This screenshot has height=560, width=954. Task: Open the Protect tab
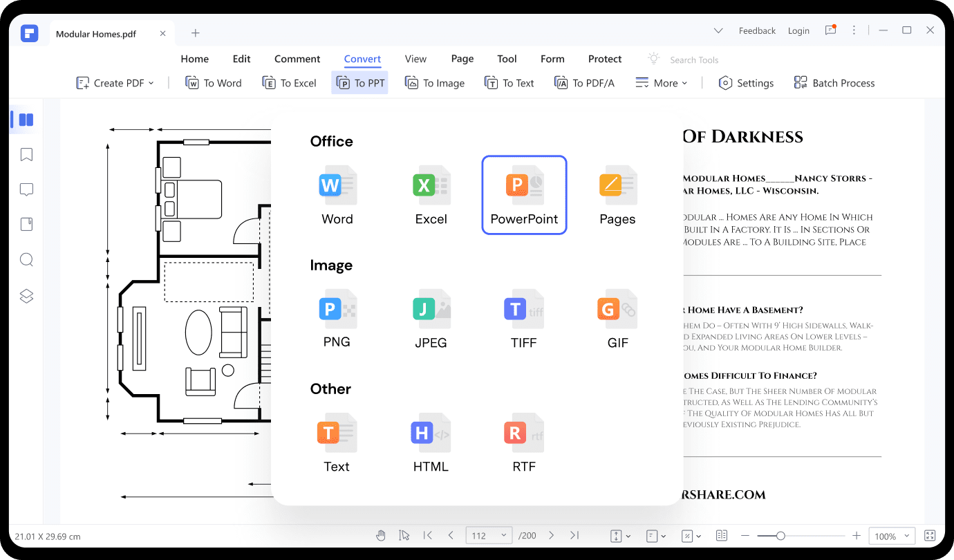[x=605, y=59]
